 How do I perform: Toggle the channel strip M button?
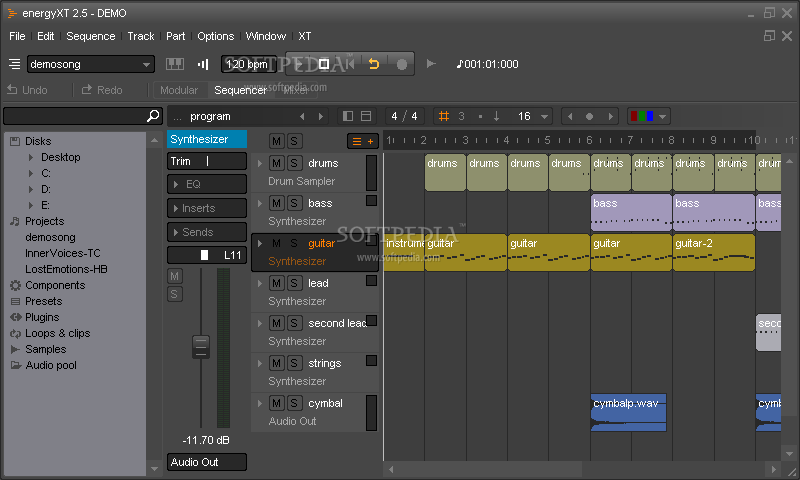tap(174, 276)
